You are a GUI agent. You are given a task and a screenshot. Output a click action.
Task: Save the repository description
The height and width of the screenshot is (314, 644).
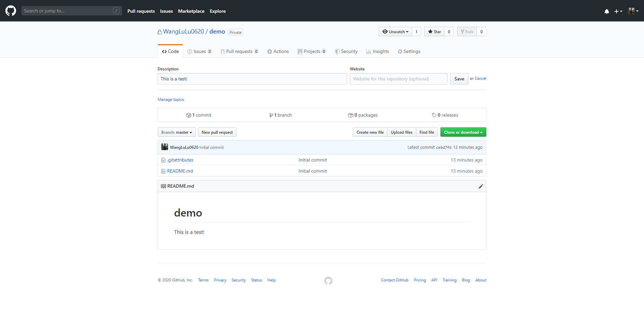pos(459,79)
